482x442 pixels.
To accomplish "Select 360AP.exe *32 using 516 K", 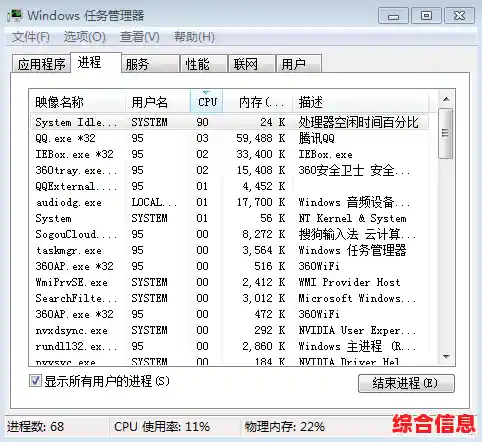I will [x=229, y=266].
